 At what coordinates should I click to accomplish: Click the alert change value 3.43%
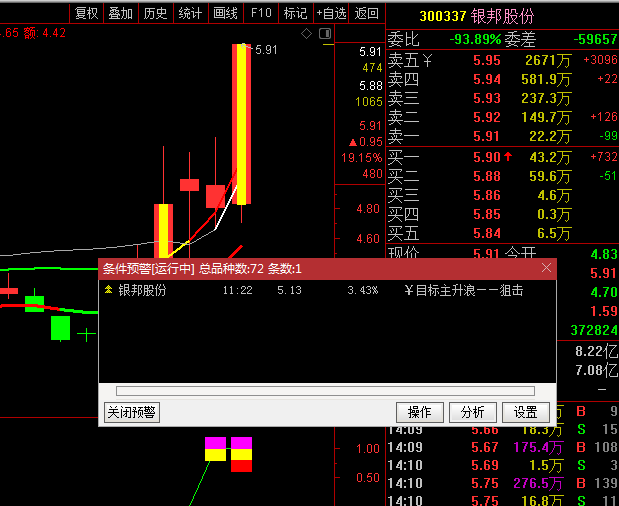362,290
